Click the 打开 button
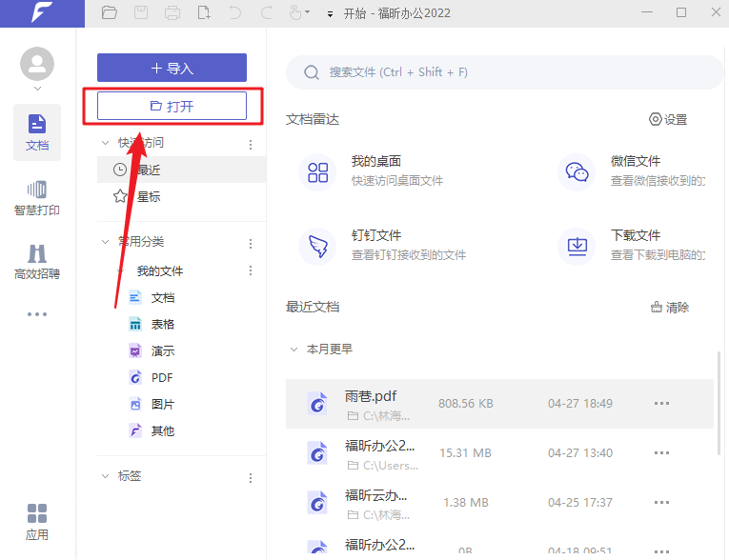729x560 pixels. 172,106
